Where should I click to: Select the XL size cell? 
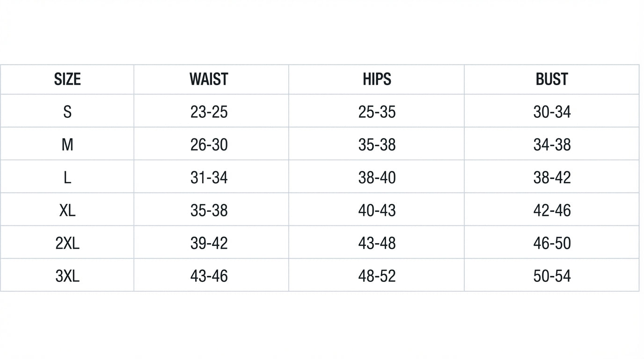click(x=67, y=210)
